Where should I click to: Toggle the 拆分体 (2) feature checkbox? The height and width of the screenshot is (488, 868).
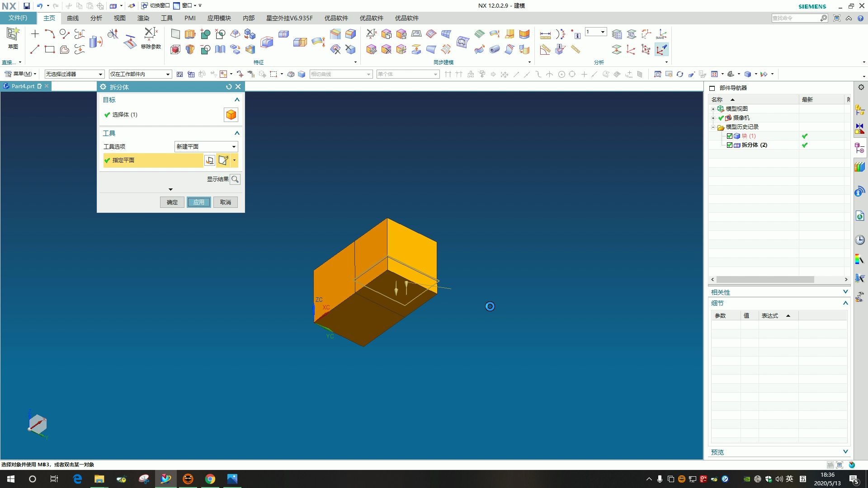coord(729,145)
